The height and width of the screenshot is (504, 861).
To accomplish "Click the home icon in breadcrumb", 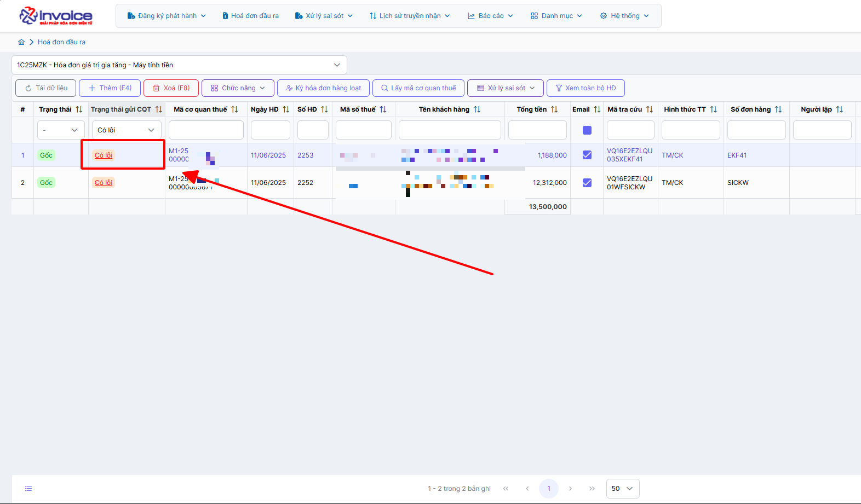I will [x=21, y=42].
